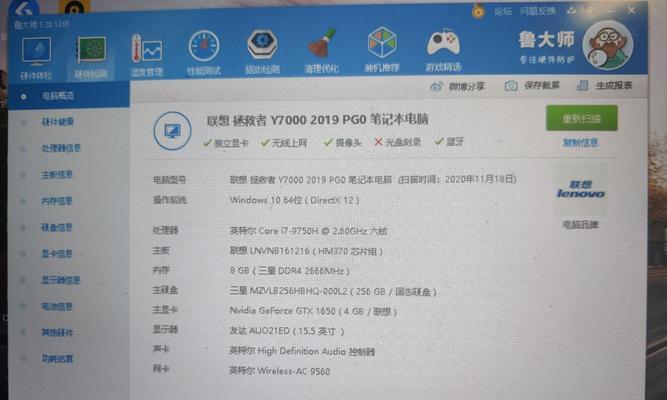Screen dimensions: 667x400
Task: Click 保存截屏 to save a screenshot
Action: [532, 86]
